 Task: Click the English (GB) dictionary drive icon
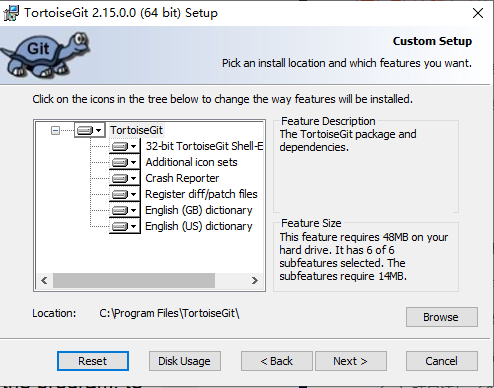pos(120,210)
